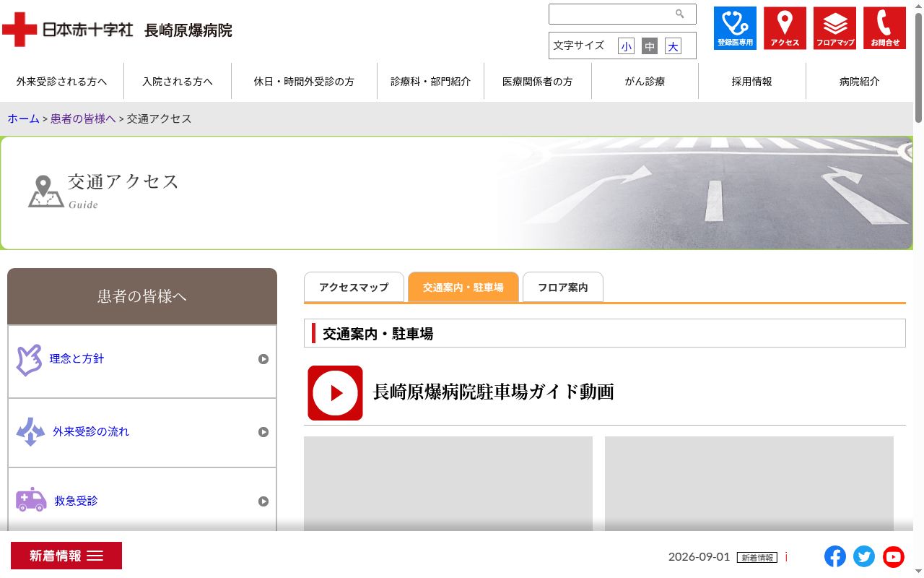Screen dimensions: 924x578
Task: Open the 休日・時間外受診の方 menu
Action: point(304,82)
